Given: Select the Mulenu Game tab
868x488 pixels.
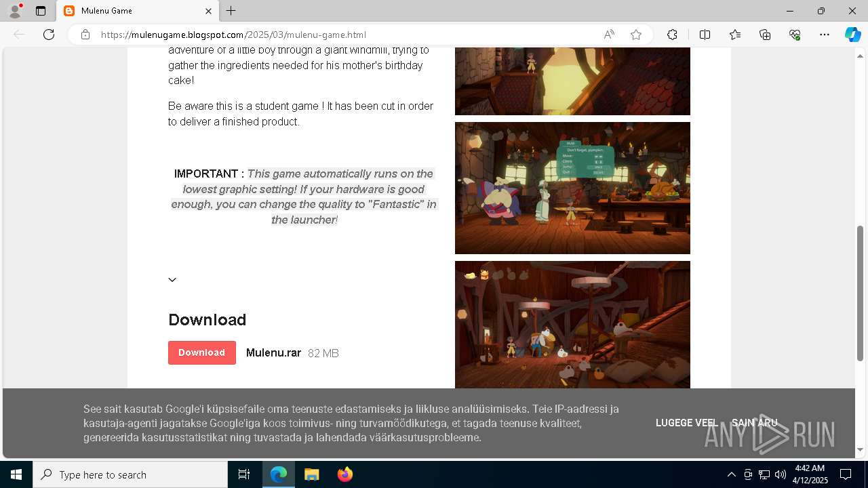Looking at the screenshot, I should tap(138, 11).
